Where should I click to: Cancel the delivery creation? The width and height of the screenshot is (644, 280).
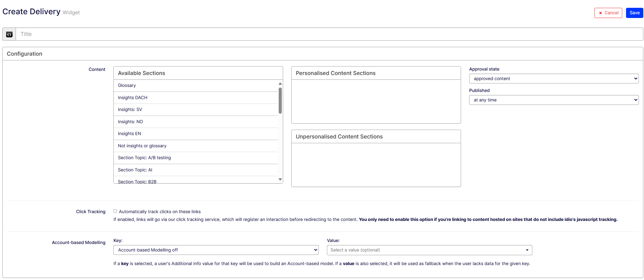(x=608, y=13)
